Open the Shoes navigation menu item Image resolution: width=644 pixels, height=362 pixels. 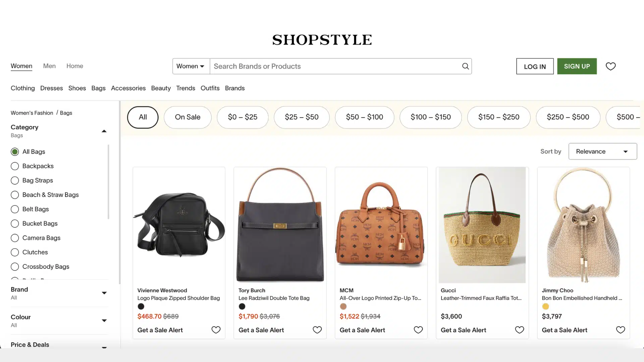pos(77,88)
